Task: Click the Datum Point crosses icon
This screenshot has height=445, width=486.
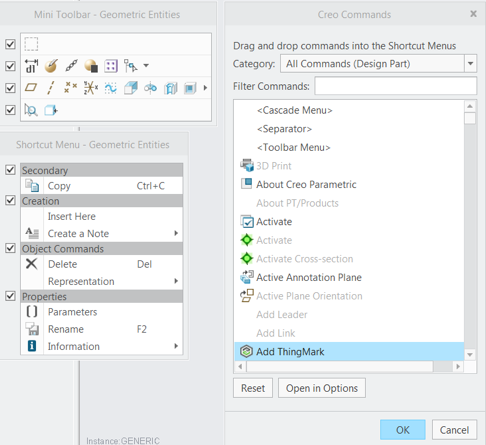Action: [x=71, y=87]
